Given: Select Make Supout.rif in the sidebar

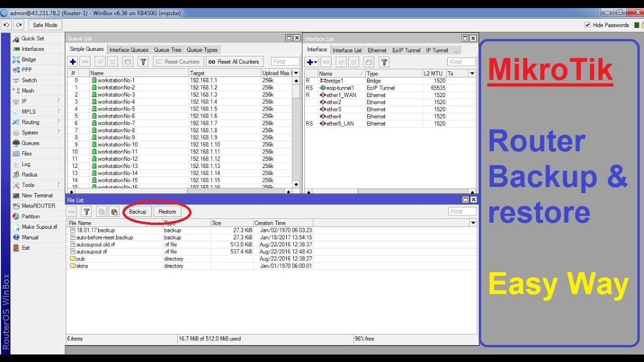Looking at the screenshot, I should coord(39,227).
